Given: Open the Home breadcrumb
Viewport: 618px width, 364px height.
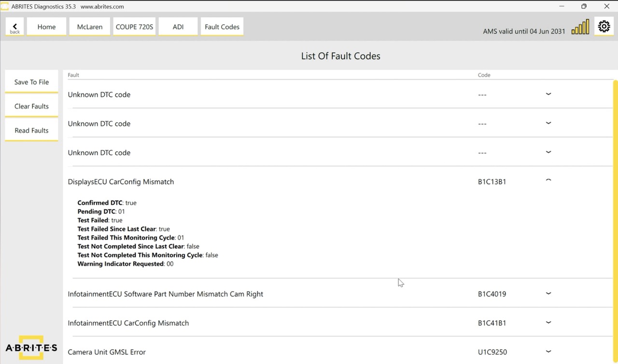Looking at the screenshot, I should click(x=46, y=27).
